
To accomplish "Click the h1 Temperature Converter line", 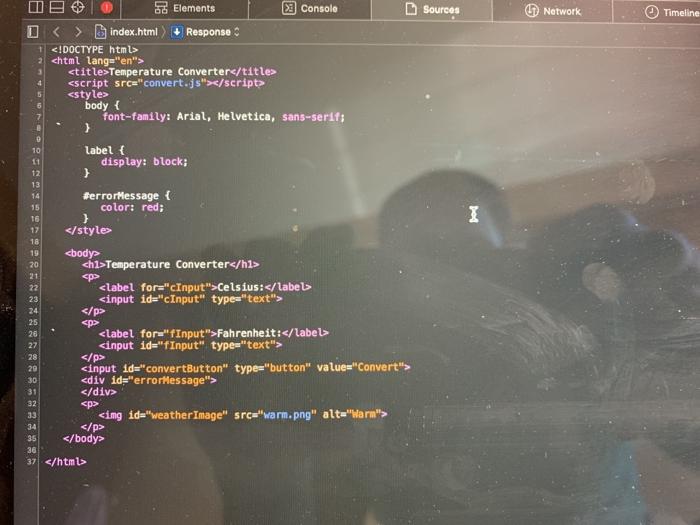I will tap(171, 265).
